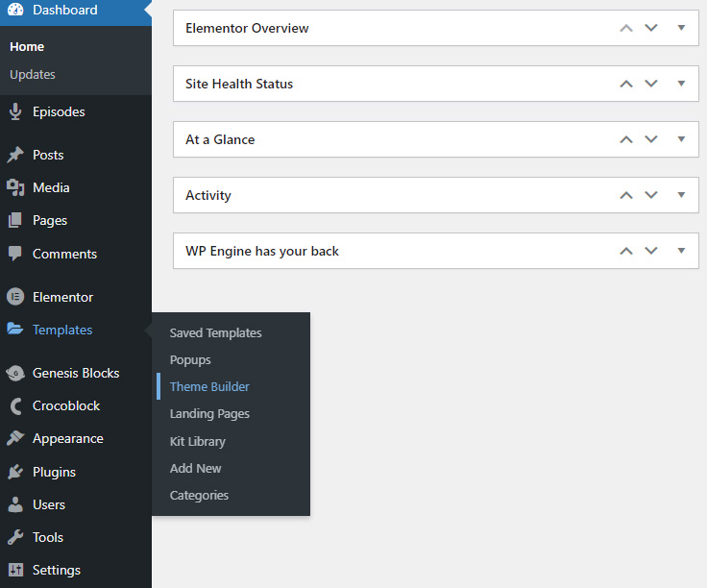Click the Settings sliders icon
Viewport: 707px width, 588px height.
coord(15,570)
